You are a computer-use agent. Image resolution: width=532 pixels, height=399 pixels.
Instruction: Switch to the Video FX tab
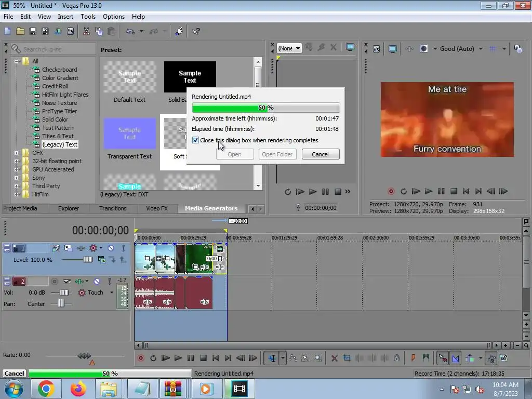pos(157,208)
